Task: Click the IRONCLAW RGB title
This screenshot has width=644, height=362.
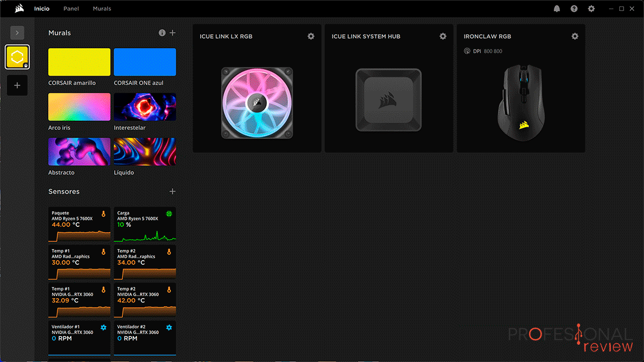Action: [487, 36]
